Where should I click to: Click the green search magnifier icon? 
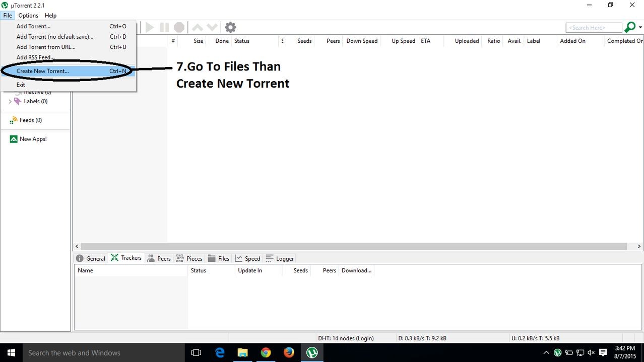tap(630, 27)
